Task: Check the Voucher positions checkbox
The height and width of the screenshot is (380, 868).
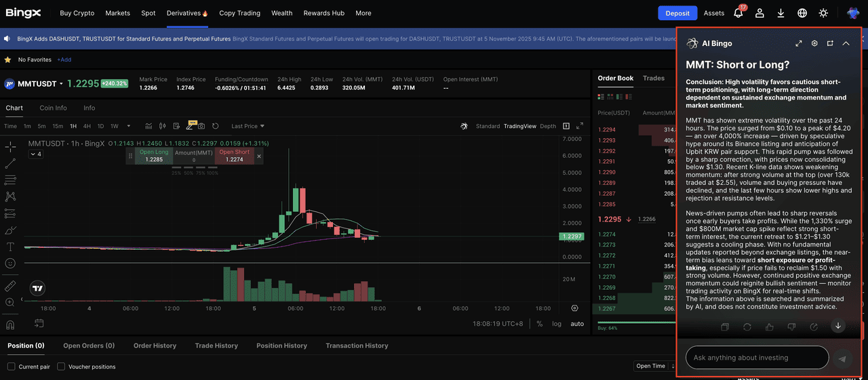Action: click(x=62, y=366)
